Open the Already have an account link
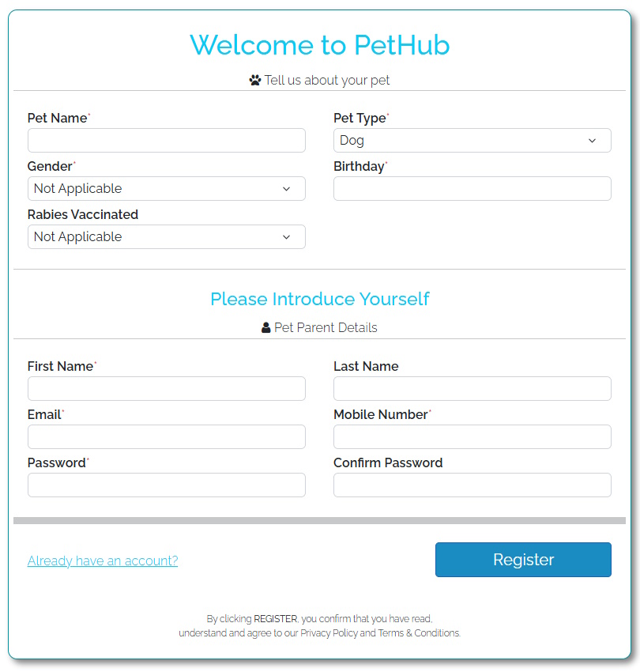 point(103,561)
